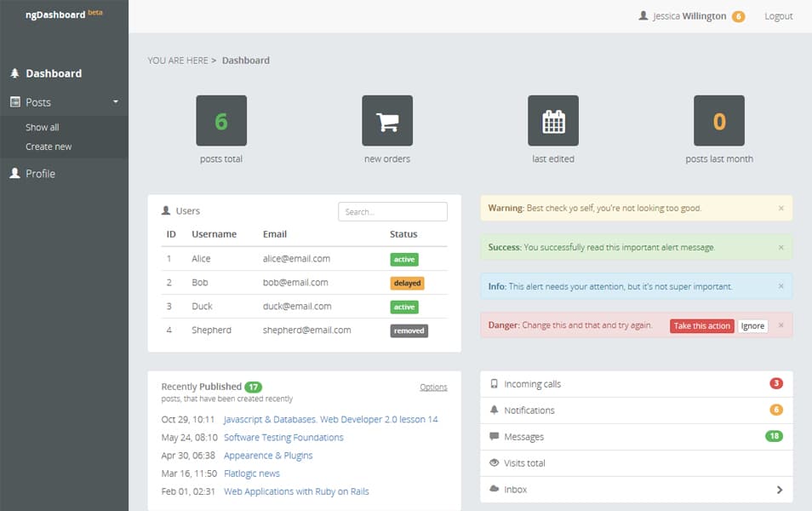This screenshot has height=511, width=812.
Task: Open Messages using the speech bubble icon
Action: [495, 436]
